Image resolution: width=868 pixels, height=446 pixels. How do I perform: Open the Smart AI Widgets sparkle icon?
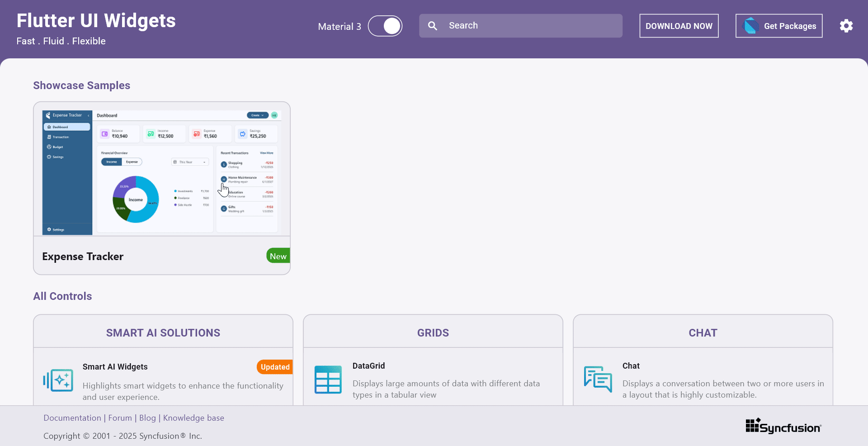tap(58, 380)
